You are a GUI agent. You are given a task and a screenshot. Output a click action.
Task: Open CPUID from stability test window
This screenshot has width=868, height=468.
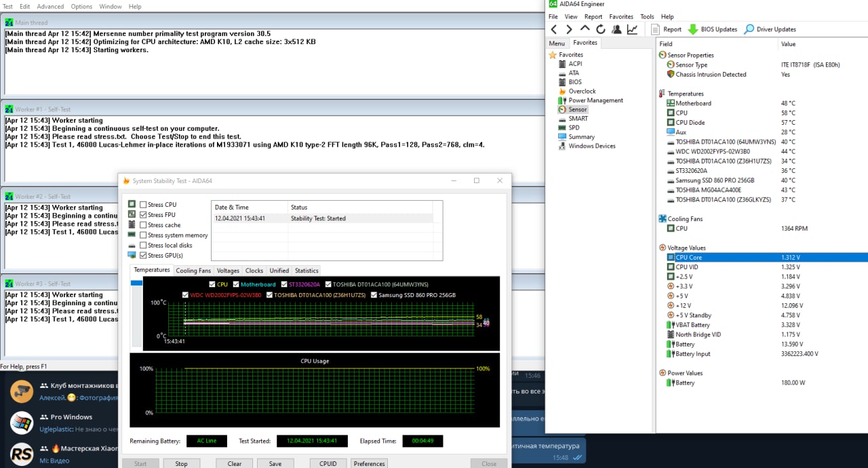[328, 464]
